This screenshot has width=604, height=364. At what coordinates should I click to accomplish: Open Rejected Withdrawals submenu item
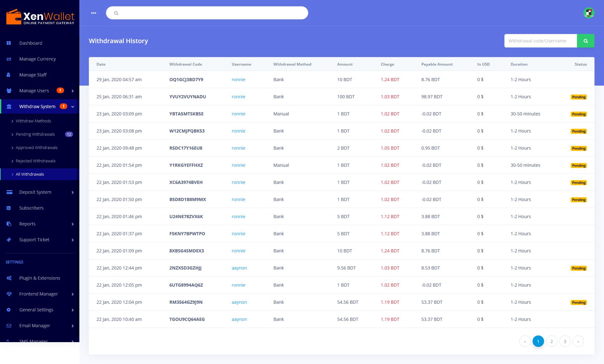click(36, 161)
